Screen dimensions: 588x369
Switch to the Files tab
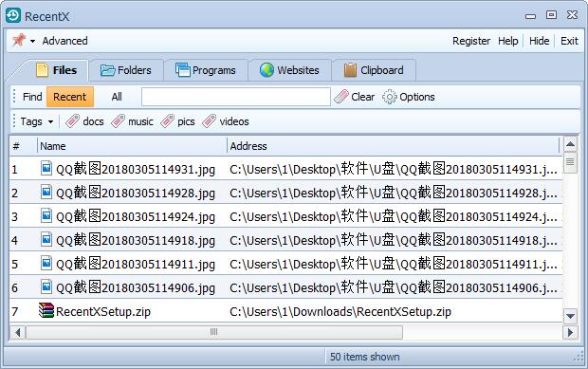56,70
